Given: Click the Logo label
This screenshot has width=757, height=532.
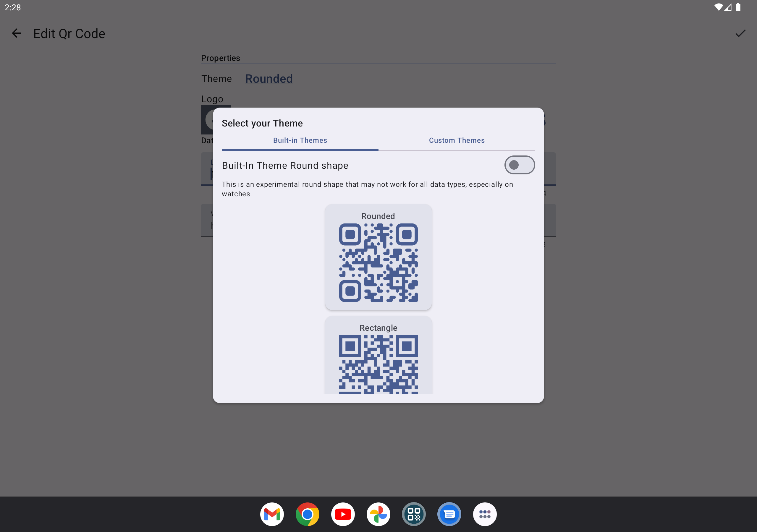Looking at the screenshot, I should [212, 99].
